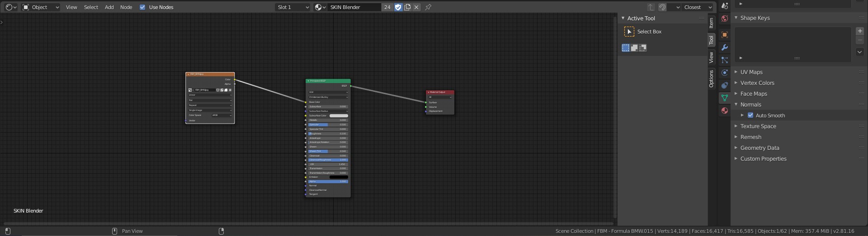Open the Object Data mesh tab icon
Viewport: 868px width, 236px height.
[724, 98]
